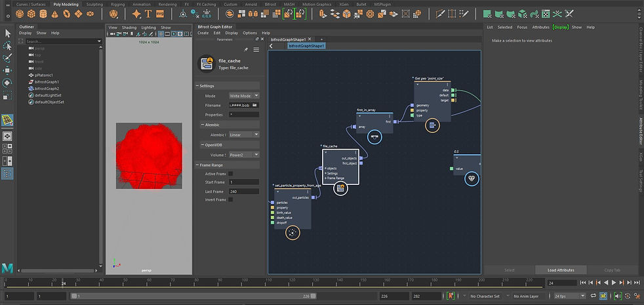Open the Mode Write Mode dropdown
This screenshot has height=305, width=644.
pyautogui.click(x=243, y=95)
